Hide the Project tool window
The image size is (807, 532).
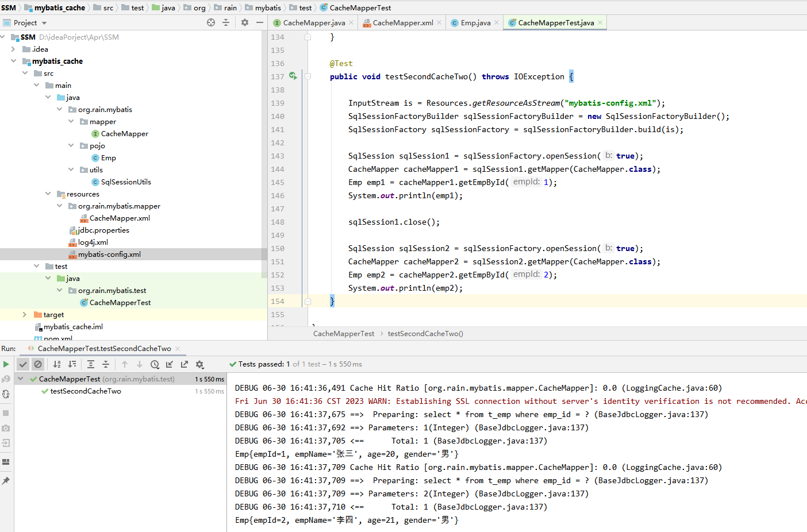260,22
